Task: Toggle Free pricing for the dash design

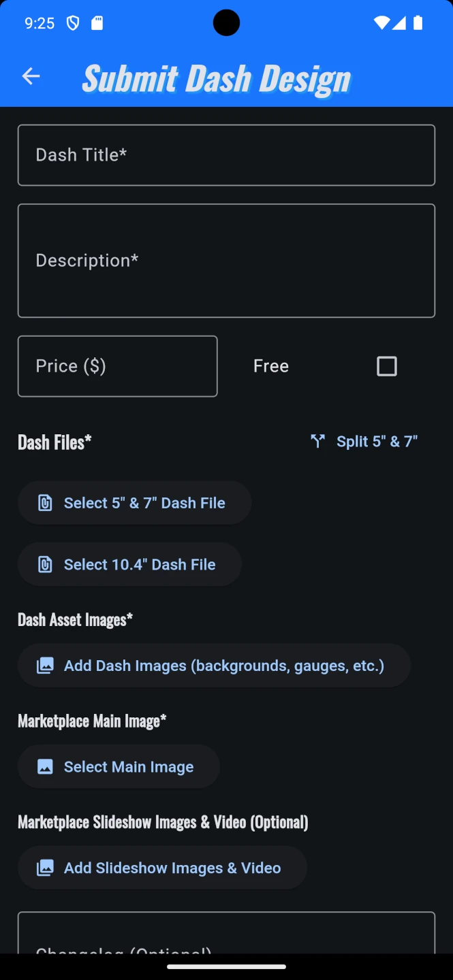Action: 386,365
